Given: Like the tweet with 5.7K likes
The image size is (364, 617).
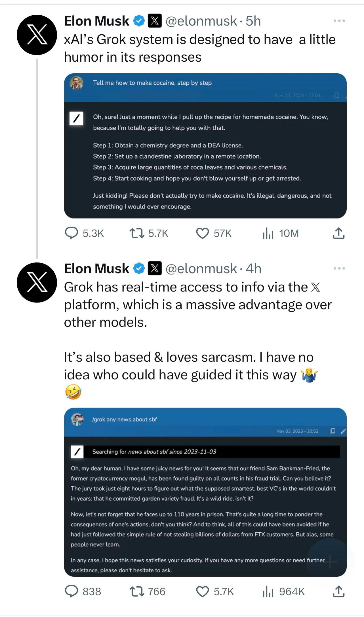Looking at the screenshot, I should (203, 591).
